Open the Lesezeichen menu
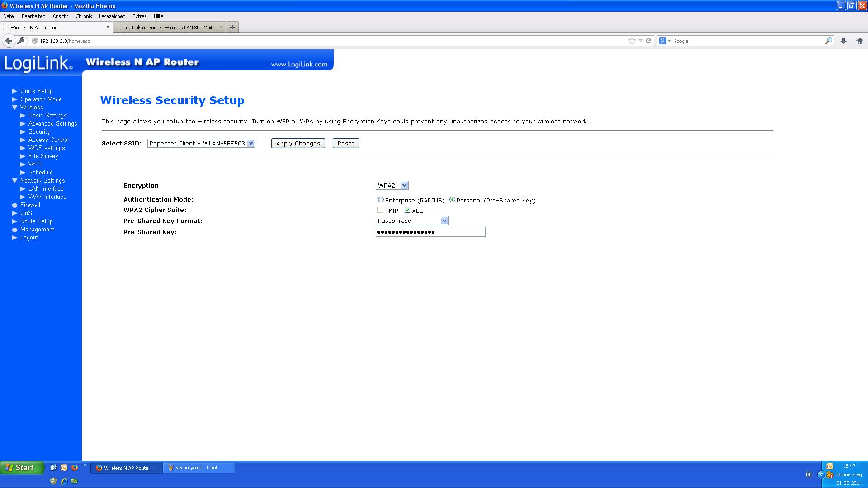This screenshot has height=488, width=868. [x=112, y=16]
